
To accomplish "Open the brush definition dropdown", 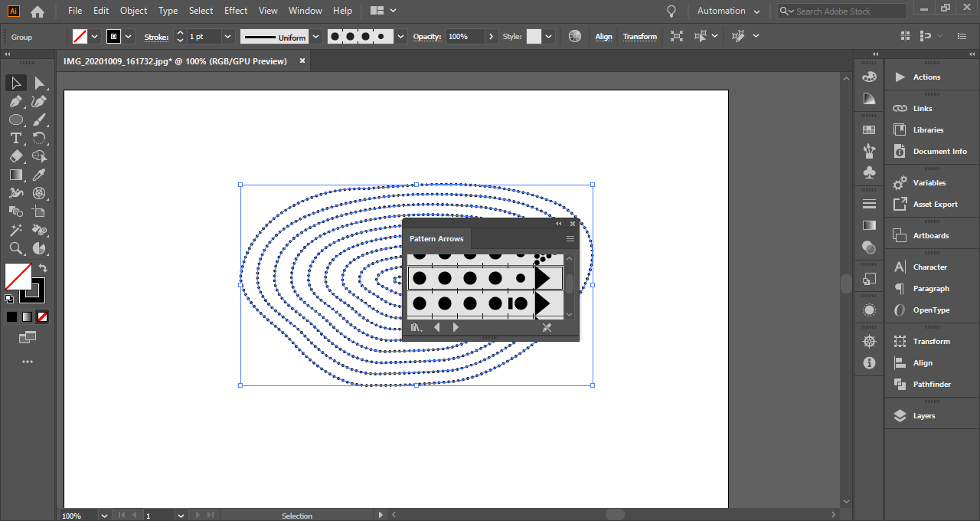I will click(x=400, y=36).
